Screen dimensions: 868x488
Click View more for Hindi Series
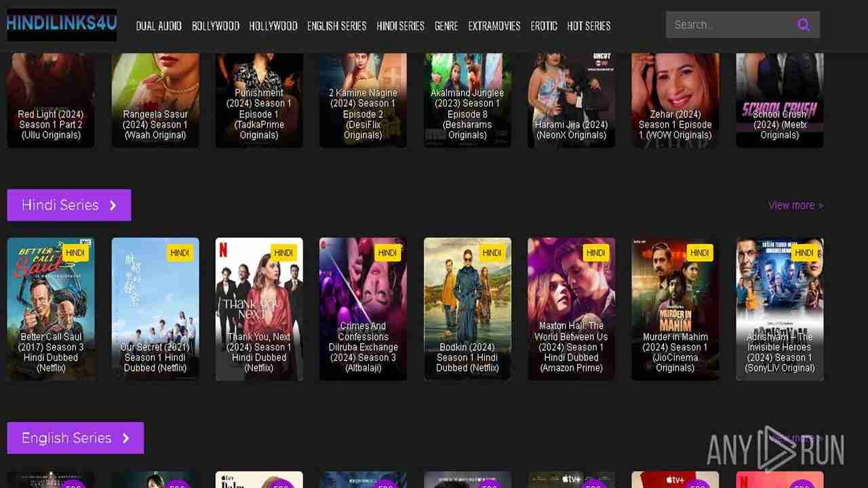pyautogui.click(x=795, y=205)
